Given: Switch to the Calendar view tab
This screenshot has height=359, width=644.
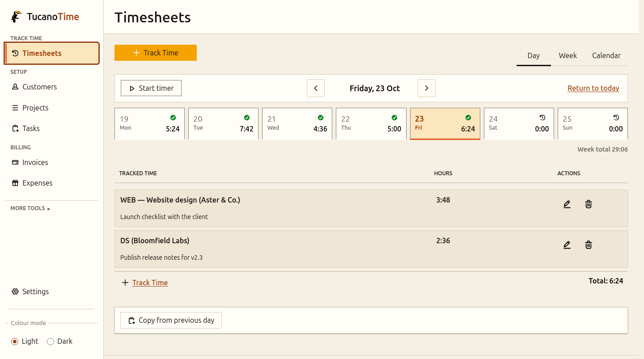Looking at the screenshot, I should (606, 55).
